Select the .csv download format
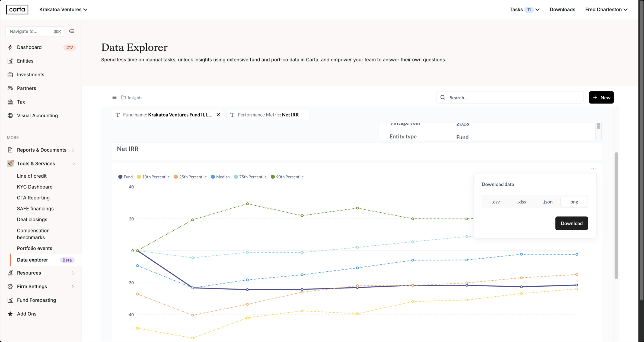 coord(496,202)
